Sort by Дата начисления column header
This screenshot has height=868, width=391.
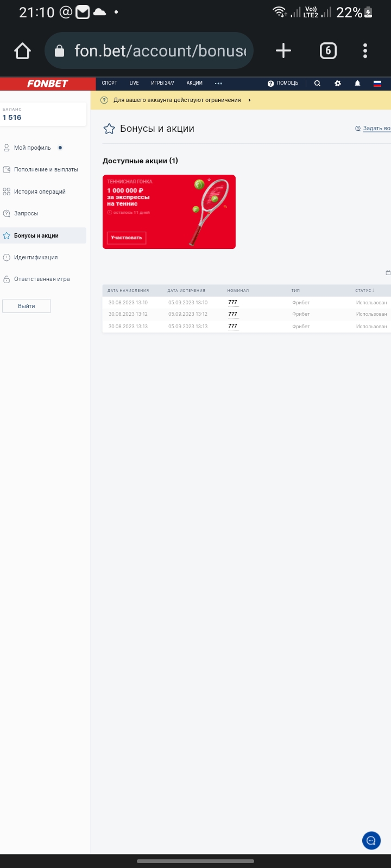click(x=128, y=291)
